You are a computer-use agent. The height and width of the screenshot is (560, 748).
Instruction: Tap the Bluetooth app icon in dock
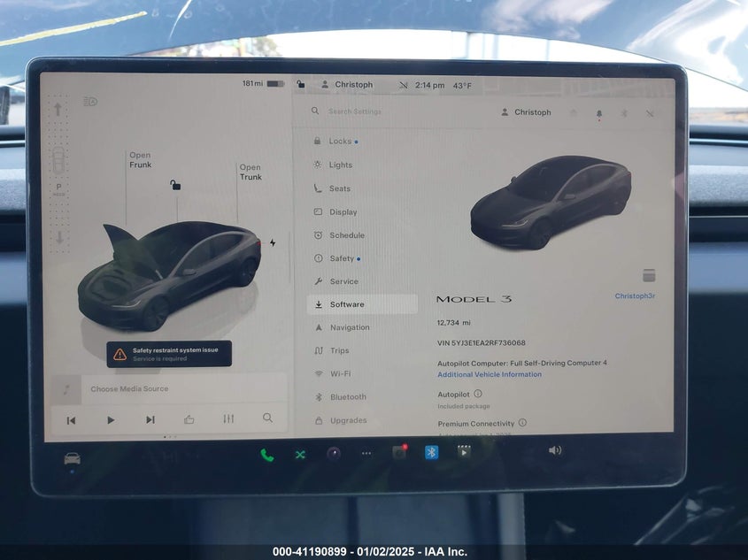(x=431, y=453)
